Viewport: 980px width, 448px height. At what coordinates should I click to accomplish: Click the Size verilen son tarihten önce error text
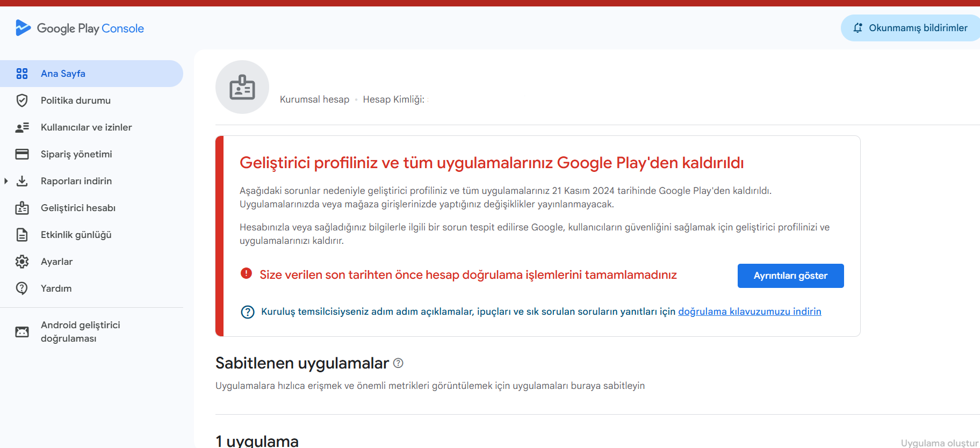pyautogui.click(x=468, y=275)
